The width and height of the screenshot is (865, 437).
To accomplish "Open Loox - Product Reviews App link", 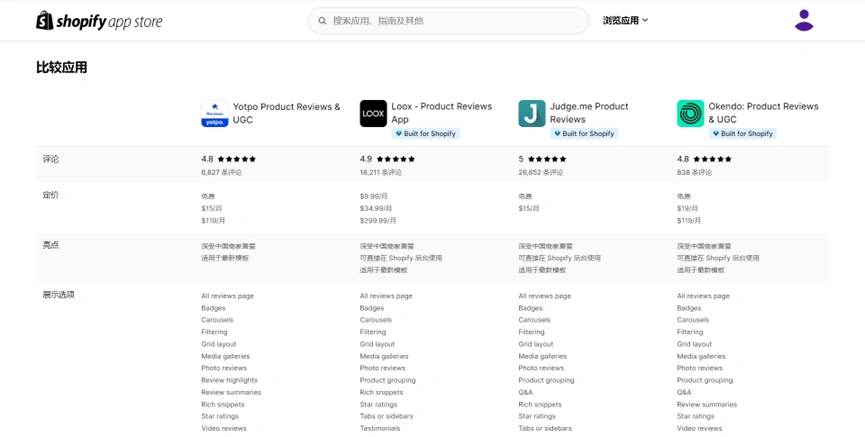I will [x=441, y=113].
